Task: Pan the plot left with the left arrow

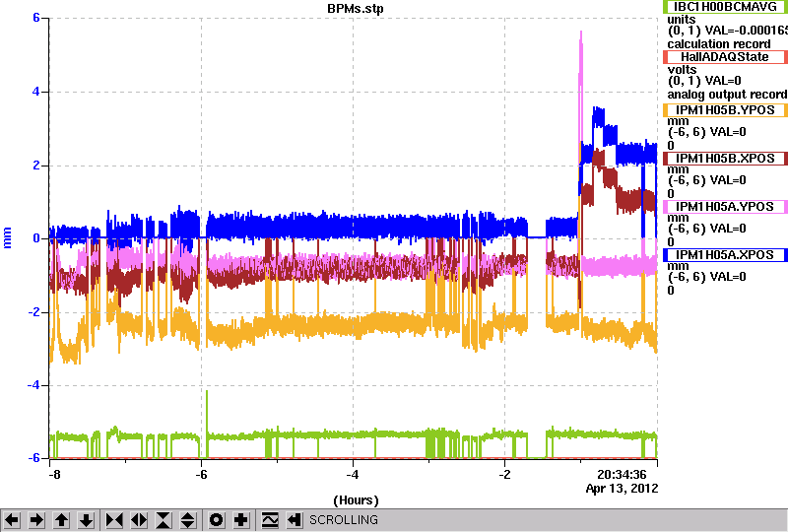Action: 12,520
